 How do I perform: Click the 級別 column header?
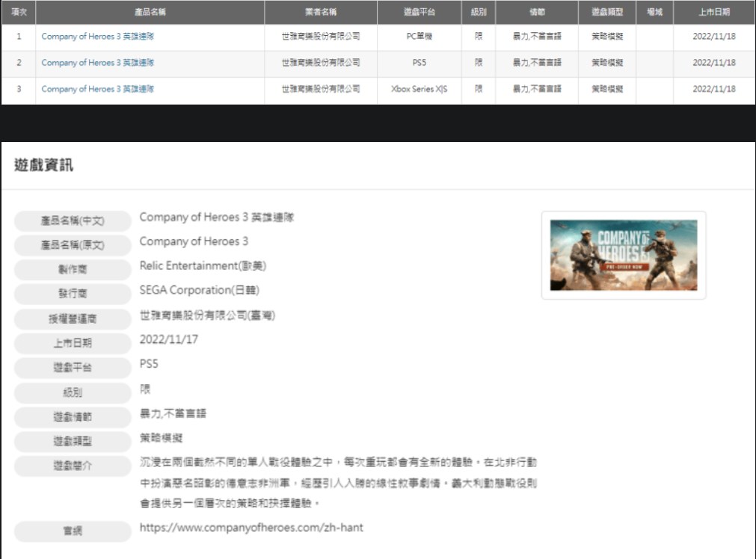pyautogui.click(x=478, y=12)
